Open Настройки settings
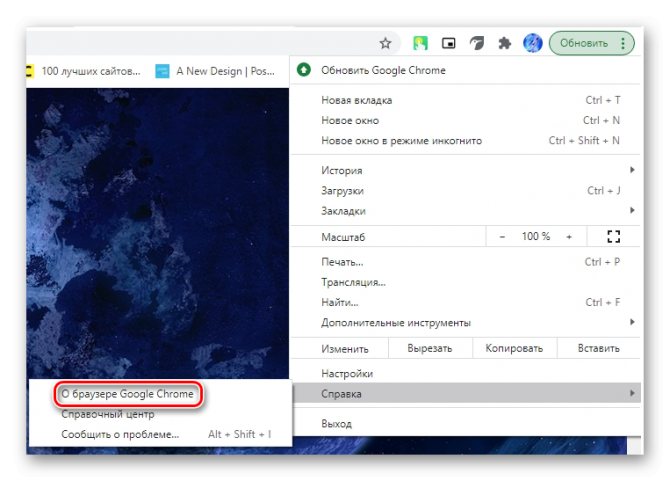The height and width of the screenshot is (481, 670). pos(466,374)
